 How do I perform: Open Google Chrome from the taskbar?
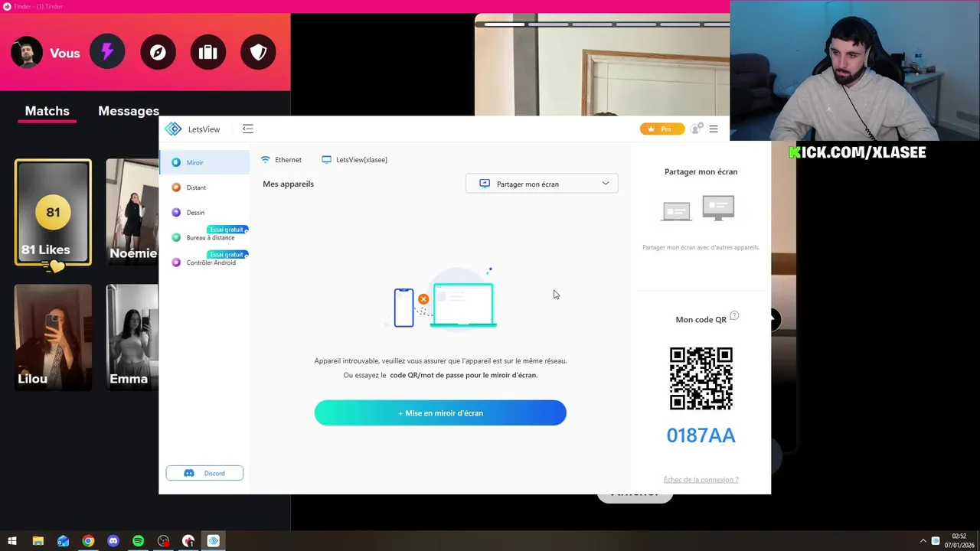click(88, 541)
